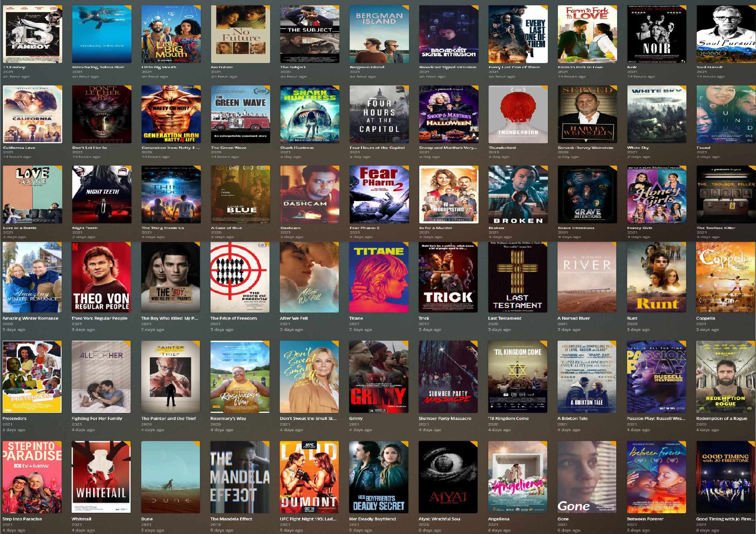Open the 'A Brixton Tale' title link
The image size is (756, 534).
coord(572,418)
